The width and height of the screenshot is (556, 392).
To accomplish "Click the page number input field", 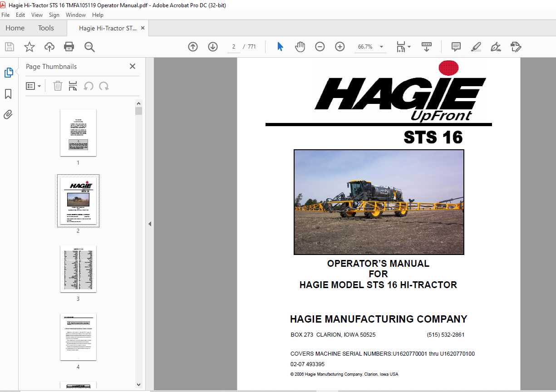I will (233, 47).
